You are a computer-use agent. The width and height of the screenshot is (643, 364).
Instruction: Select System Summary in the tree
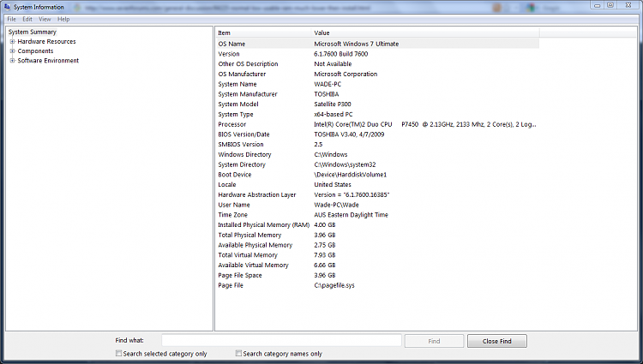(33, 32)
